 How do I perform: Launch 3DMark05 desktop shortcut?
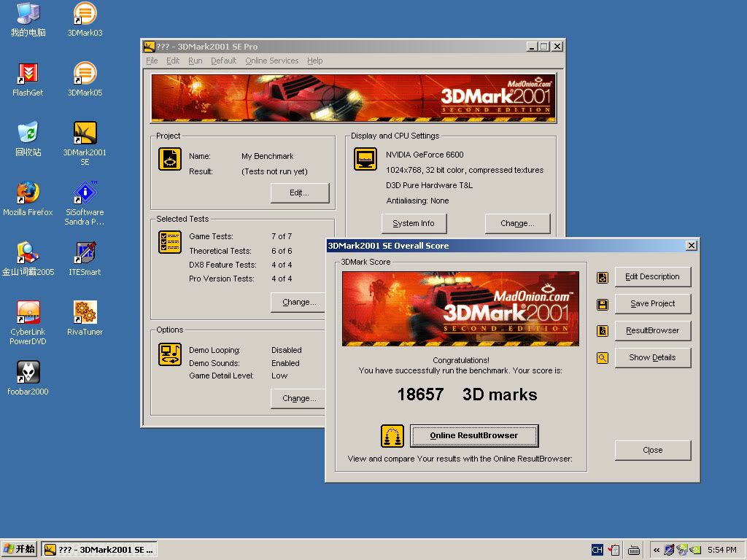click(x=85, y=79)
